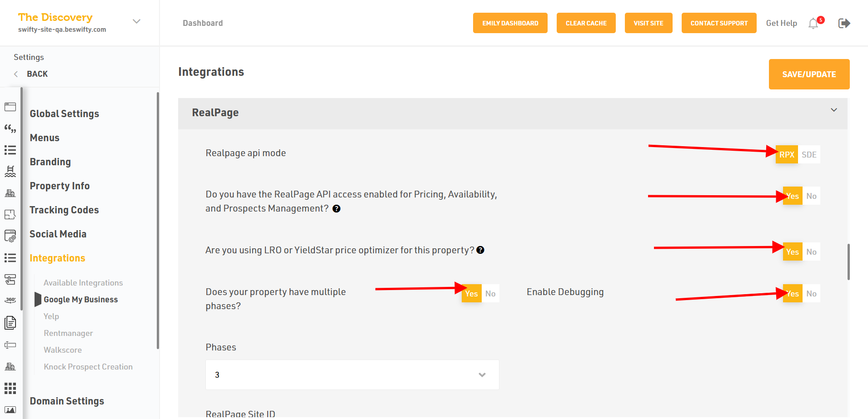Viewport: 868px width, 419px height.
Task: Open the testimonials quote icon in sidebar
Action: point(10,129)
